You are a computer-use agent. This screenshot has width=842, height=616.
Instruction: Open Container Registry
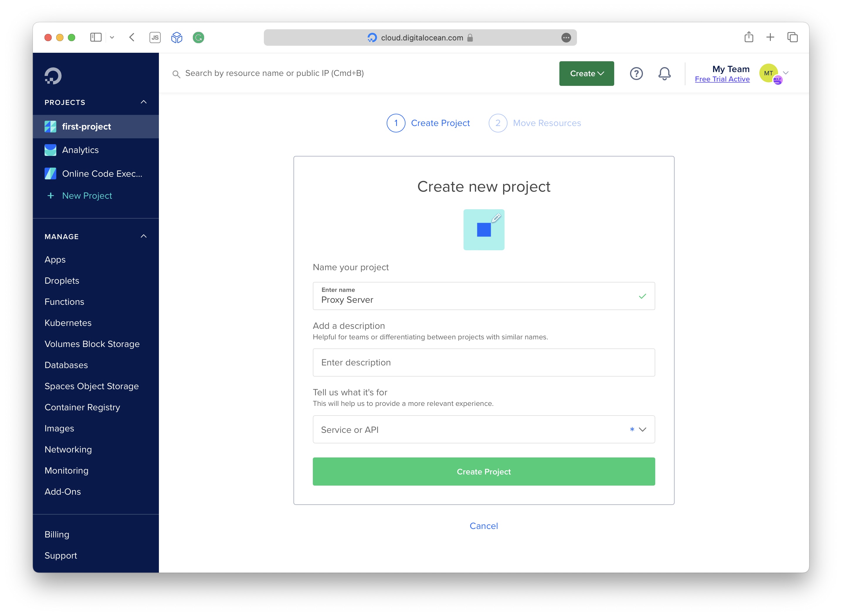pyautogui.click(x=82, y=407)
